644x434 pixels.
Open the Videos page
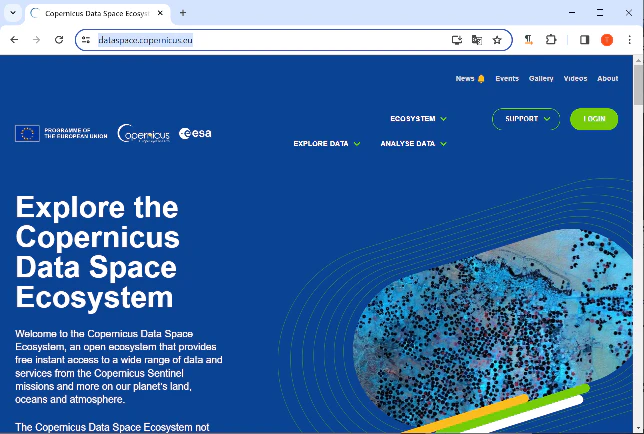coord(575,78)
